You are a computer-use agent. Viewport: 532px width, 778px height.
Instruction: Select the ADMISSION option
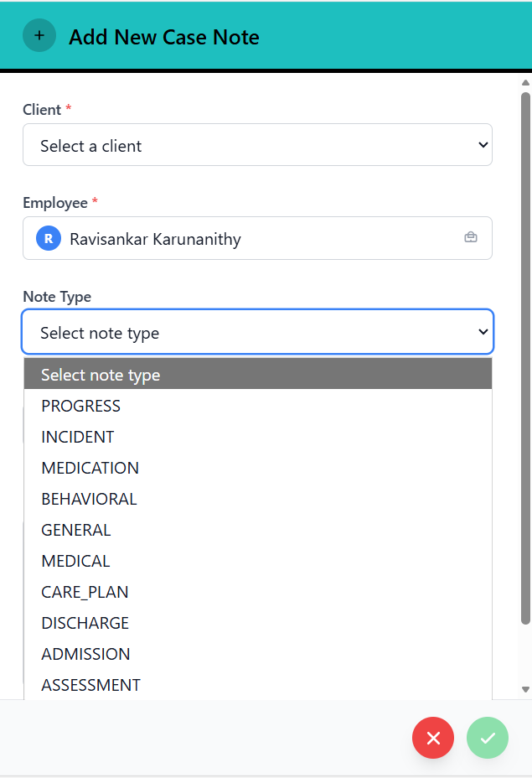pos(85,654)
